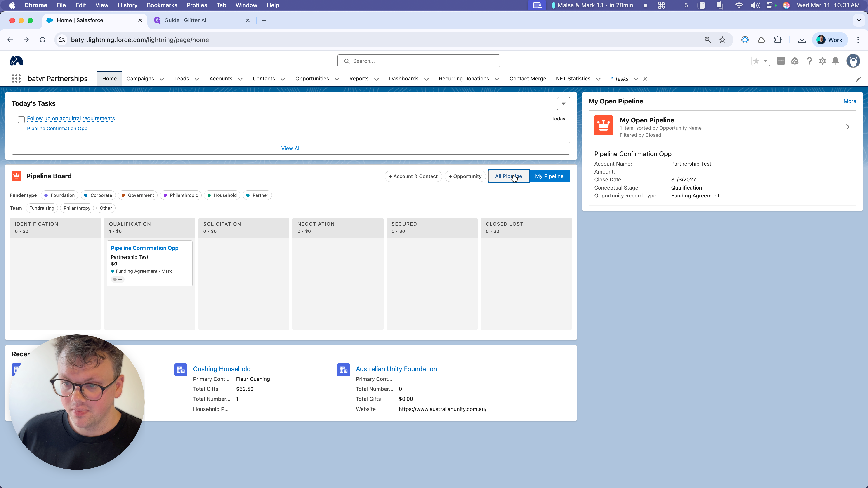Click View All tasks button
The width and height of the screenshot is (868, 488).
[291, 148]
